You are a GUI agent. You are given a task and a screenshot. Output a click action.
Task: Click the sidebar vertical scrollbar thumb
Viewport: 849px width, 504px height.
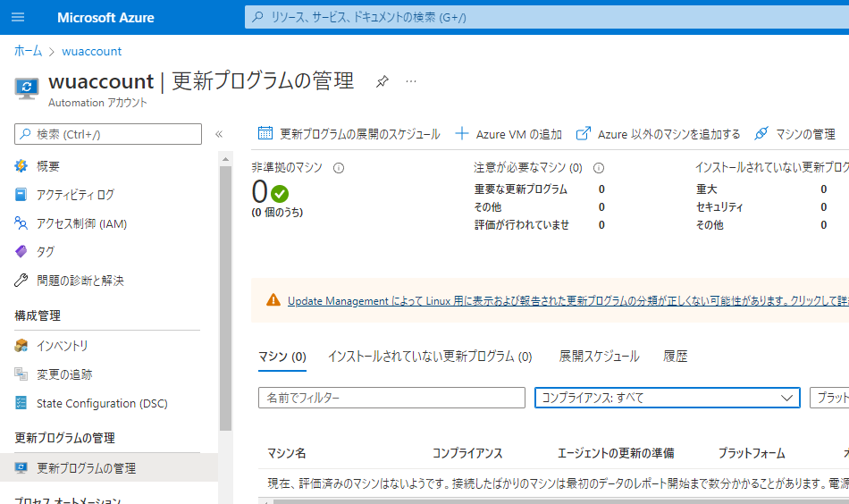[226, 298]
